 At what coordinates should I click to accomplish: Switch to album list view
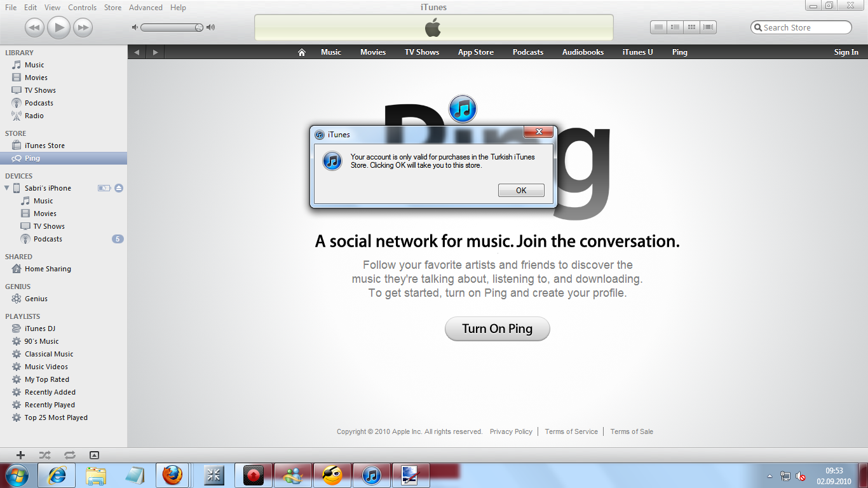point(675,27)
